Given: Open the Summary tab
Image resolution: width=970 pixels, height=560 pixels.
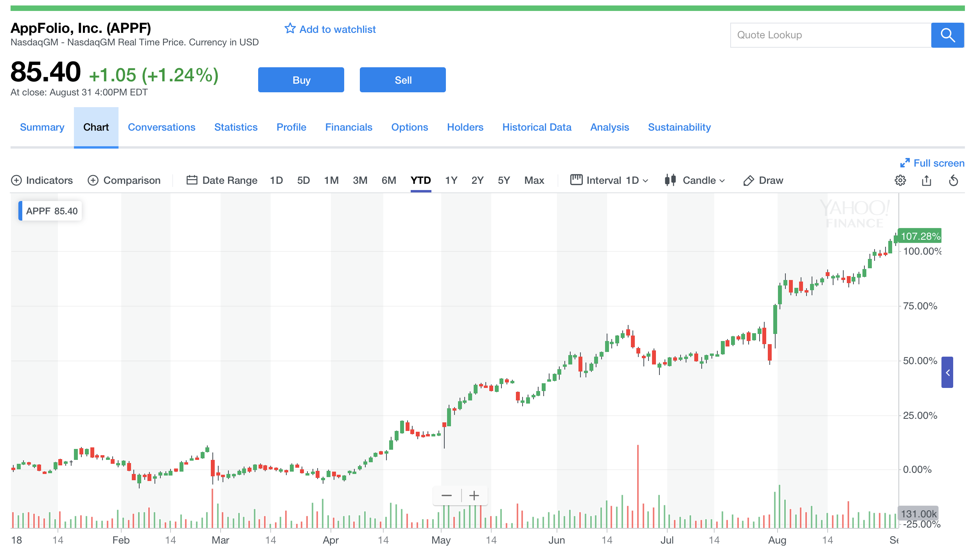Looking at the screenshot, I should click(x=42, y=127).
